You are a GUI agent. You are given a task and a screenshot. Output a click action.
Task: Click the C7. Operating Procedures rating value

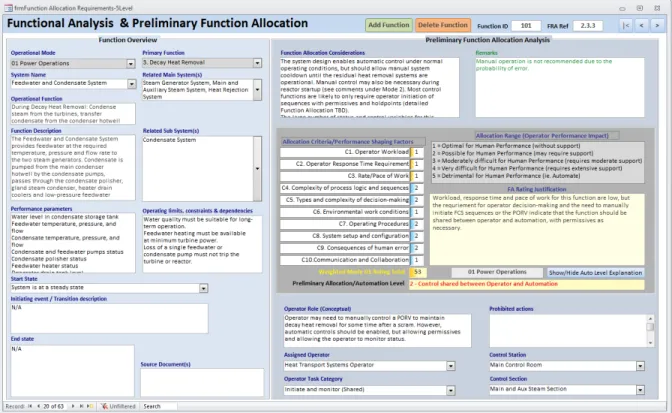click(417, 224)
